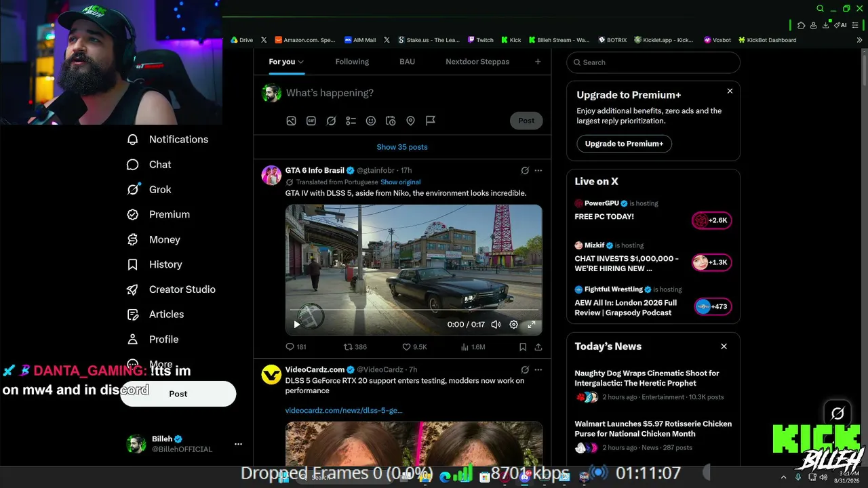Open account menu next to Billeh
The width and height of the screenshot is (868, 488).
(238, 444)
